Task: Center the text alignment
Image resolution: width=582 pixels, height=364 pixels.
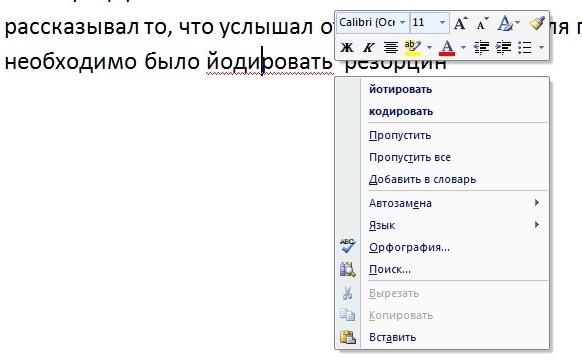Action: coord(391,47)
